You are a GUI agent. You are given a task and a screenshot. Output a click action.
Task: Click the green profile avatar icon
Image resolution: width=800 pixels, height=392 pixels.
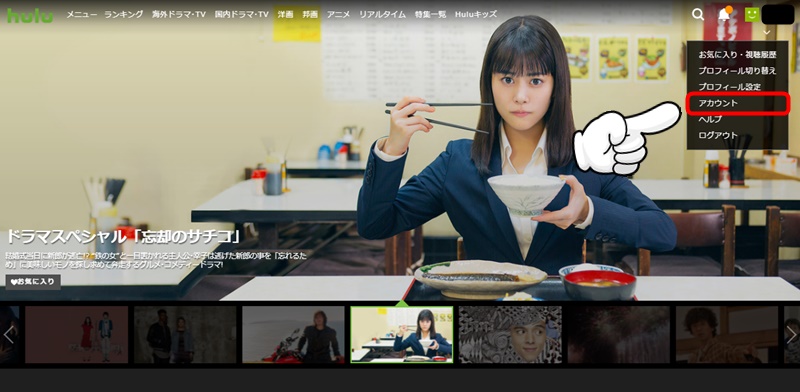752,14
